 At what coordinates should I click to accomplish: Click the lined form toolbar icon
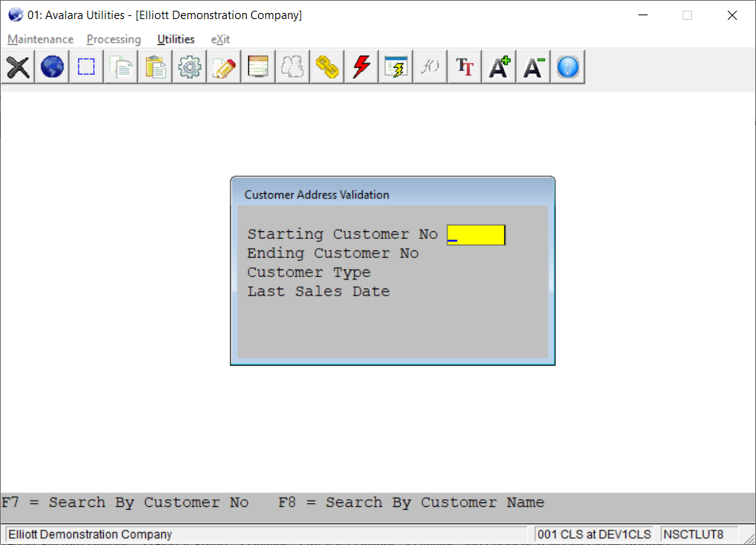point(258,67)
